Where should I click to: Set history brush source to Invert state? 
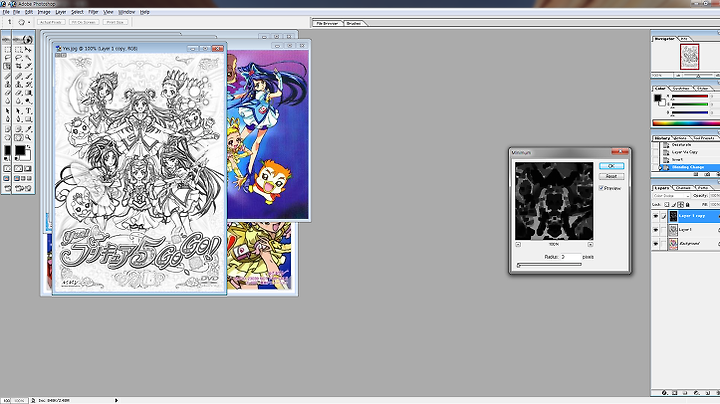pos(655,159)
